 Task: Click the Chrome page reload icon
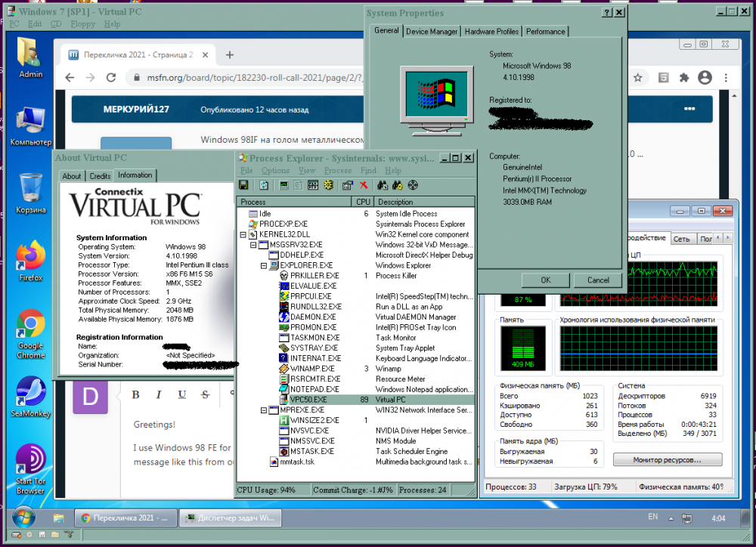click(111, 78)
